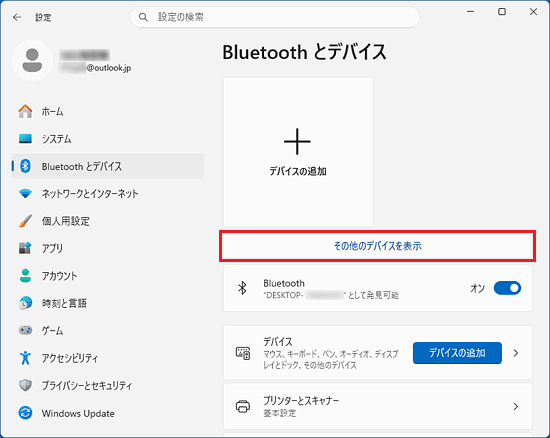Click the ゲーム controller icon
This screenshot has height=438, width=550.
25,330
